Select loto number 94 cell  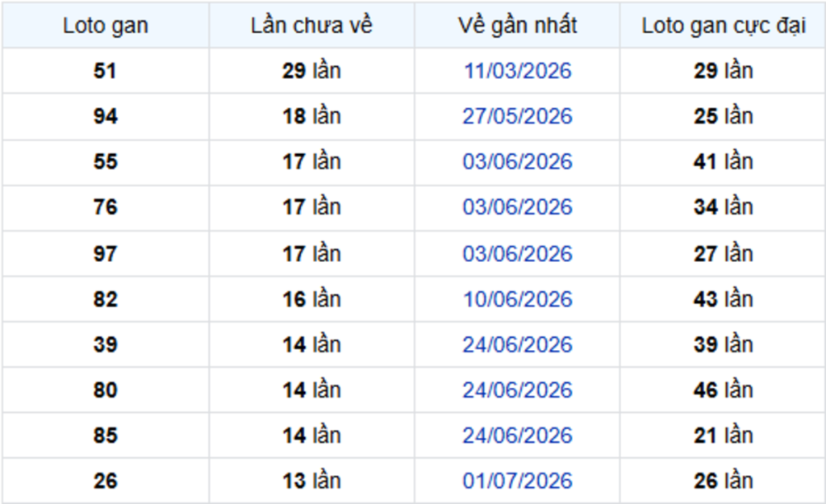tap(106, 116)
